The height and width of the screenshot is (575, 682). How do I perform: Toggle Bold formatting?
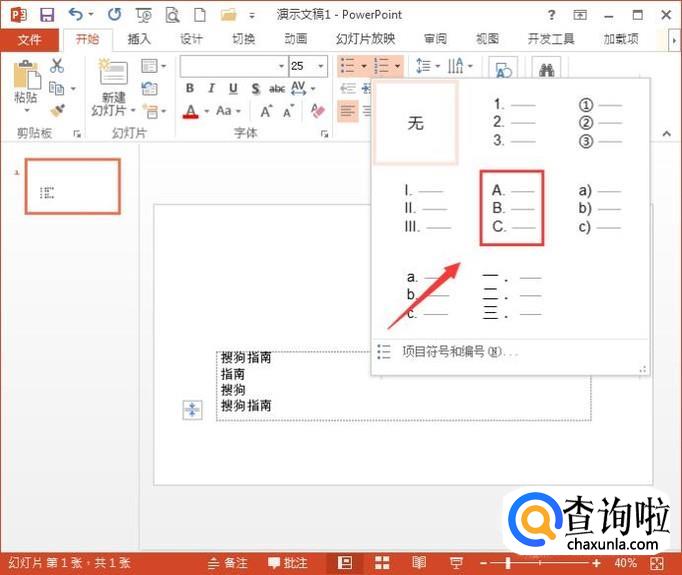pyautogui.click(x=190, y=89)
